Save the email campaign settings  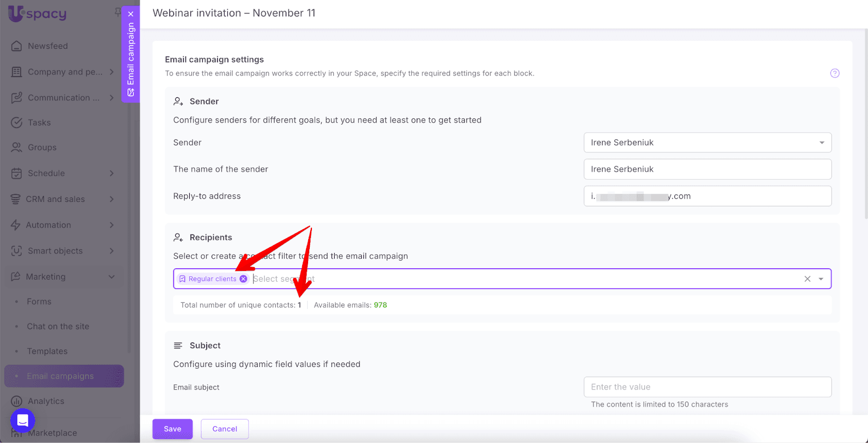pos(173,429)
